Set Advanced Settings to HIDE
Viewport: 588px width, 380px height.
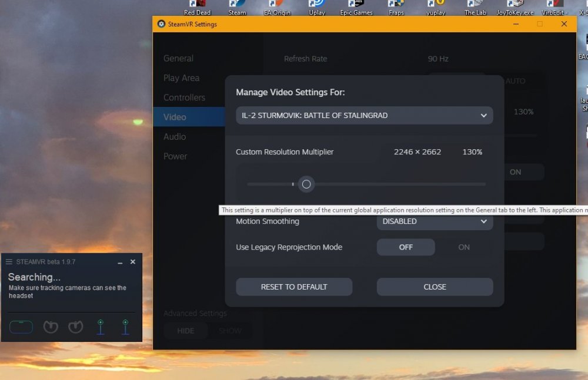click(x=186, y=331)
